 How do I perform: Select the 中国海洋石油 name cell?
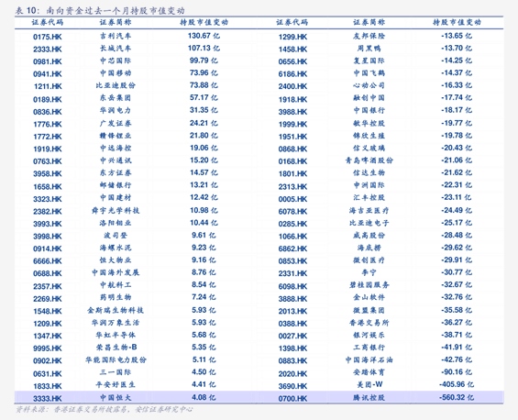click(369, 359)
